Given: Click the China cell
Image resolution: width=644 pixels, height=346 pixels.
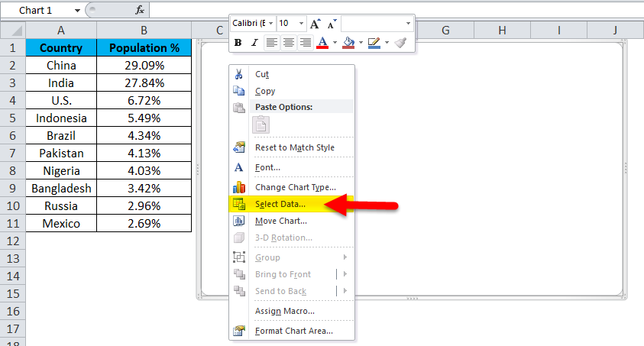Looking at the screenshot, I should pos(61,65).
